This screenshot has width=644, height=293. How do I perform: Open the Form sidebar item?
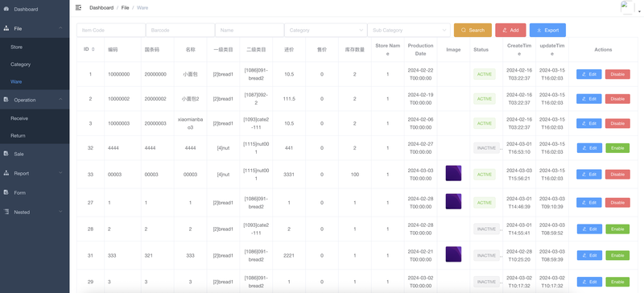pos(35,192)
